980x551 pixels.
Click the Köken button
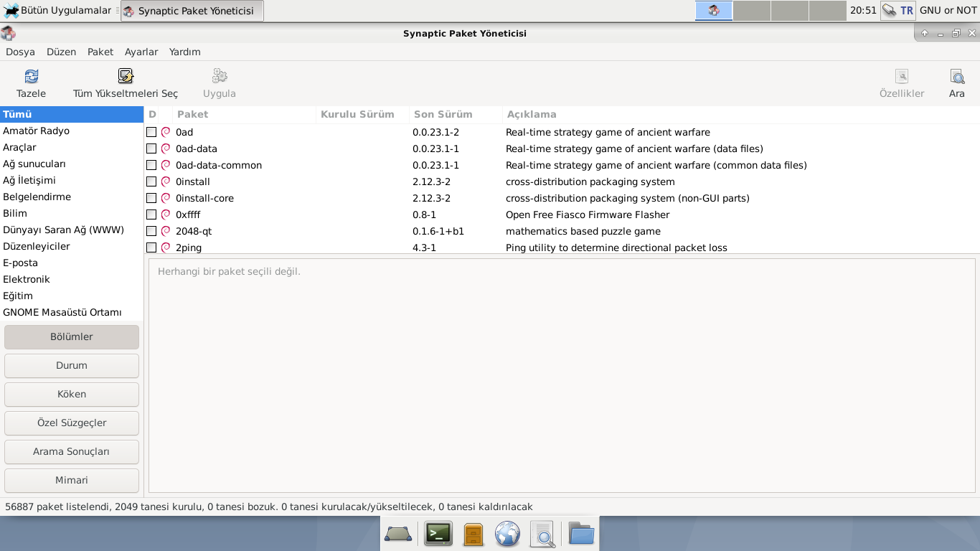tap(72, 394)
